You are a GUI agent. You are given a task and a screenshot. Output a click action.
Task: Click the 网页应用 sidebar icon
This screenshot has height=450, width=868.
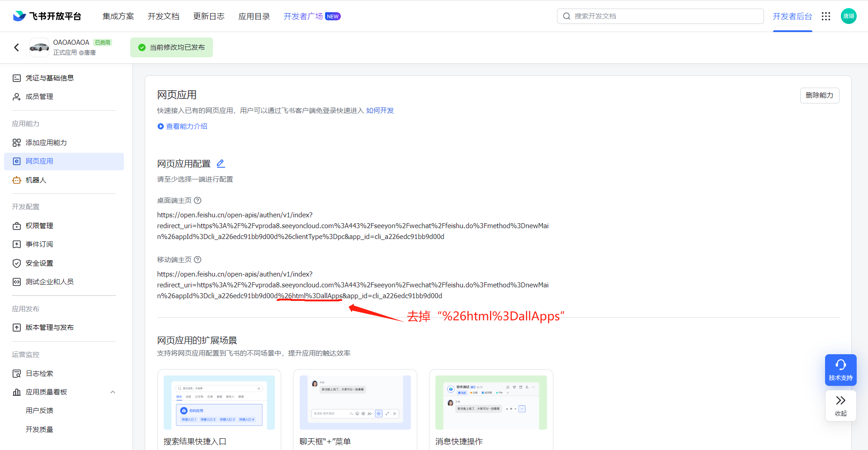(17, 161)
